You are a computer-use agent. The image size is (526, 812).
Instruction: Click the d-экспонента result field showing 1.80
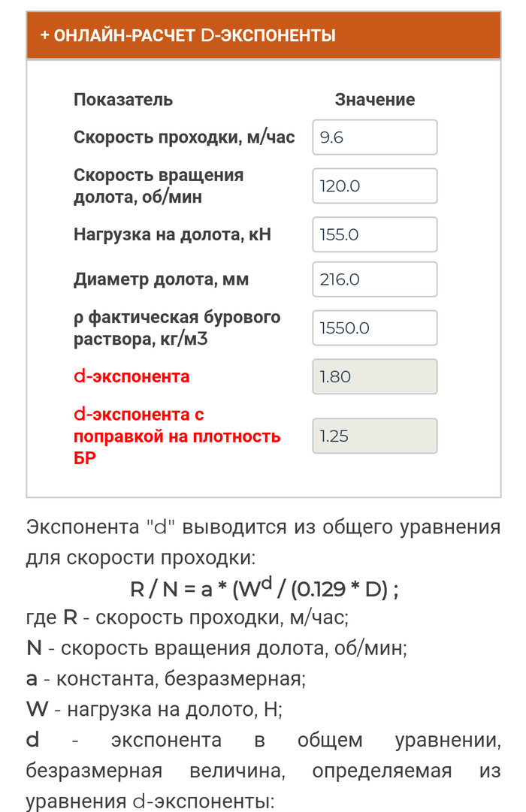[374, 376]
